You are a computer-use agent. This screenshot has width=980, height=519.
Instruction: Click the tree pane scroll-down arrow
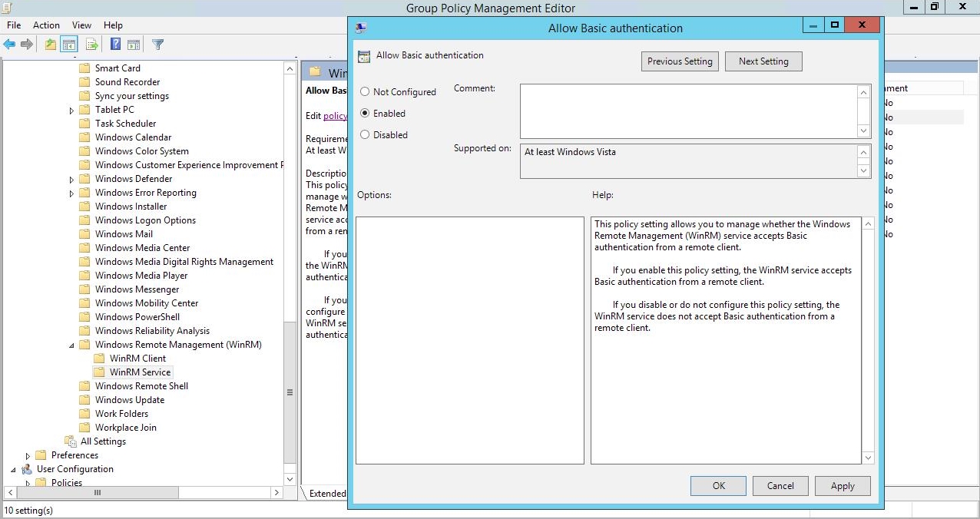pyautogui.click(x=290, y=479)
